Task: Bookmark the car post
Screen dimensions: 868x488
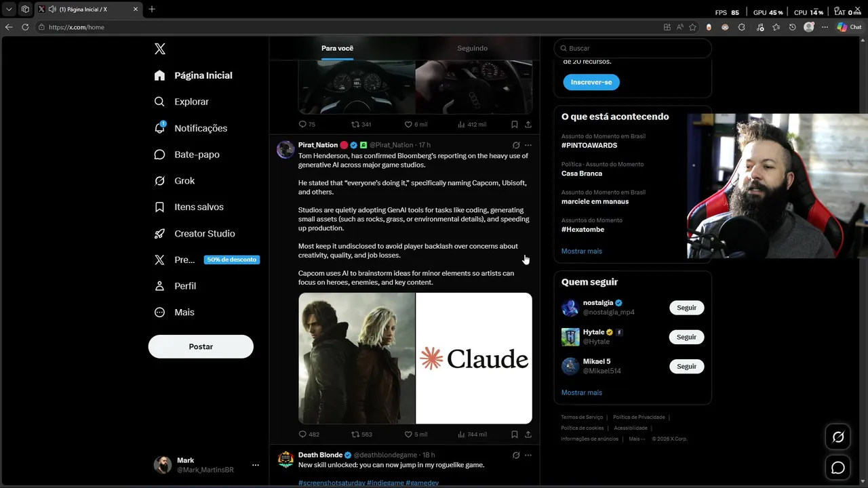Action: pyautogui.click(x=515, y=125)
